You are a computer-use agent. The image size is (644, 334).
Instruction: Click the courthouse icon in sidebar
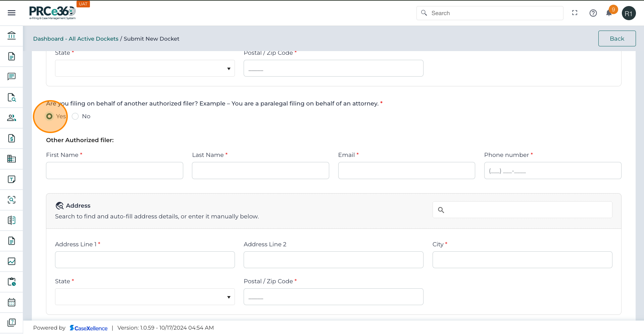click(x=11, y=36)
